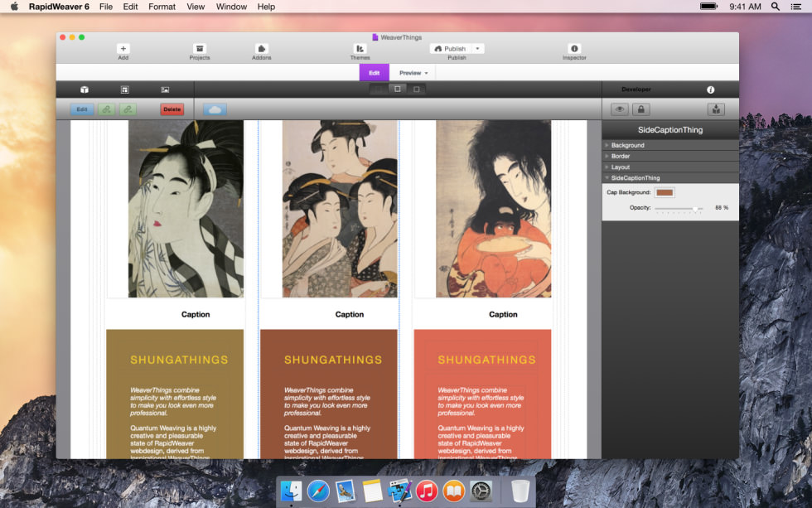Select the right view mode segment
Screen dimensions: 812x508
(416, 89)
